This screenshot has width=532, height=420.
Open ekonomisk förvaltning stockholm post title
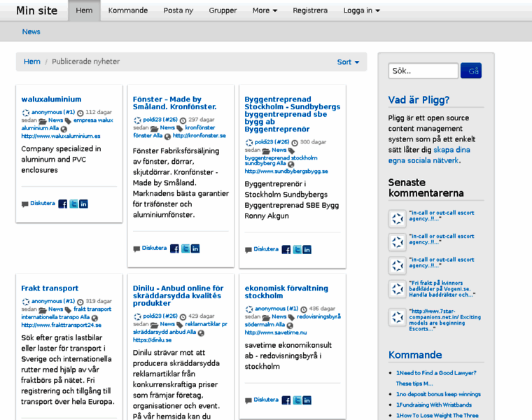pos(286,292)
